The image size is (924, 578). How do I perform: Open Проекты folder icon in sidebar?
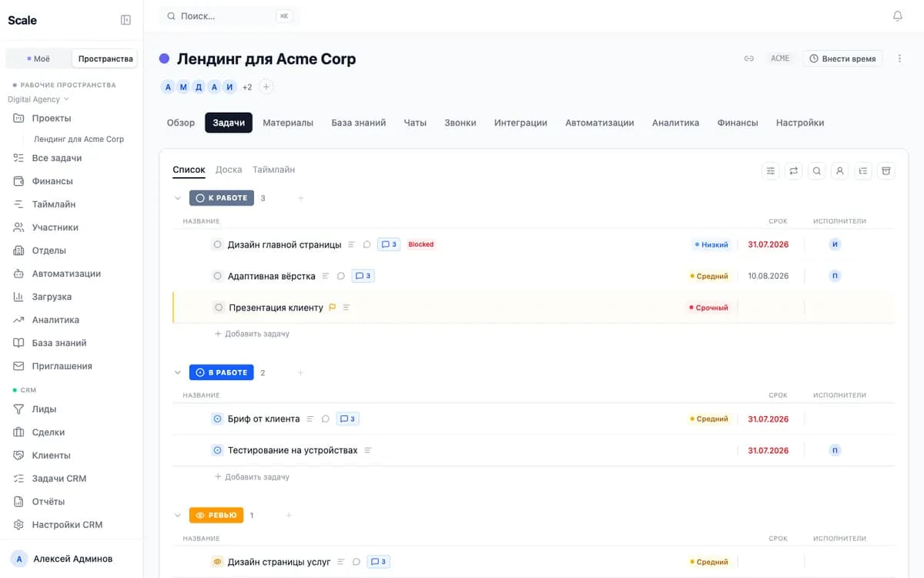(18, 118)
